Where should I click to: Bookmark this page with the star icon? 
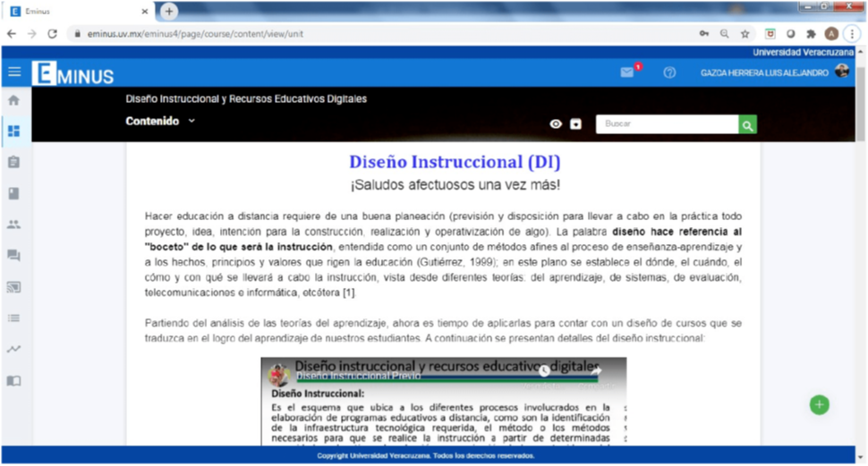click(745, 33)
